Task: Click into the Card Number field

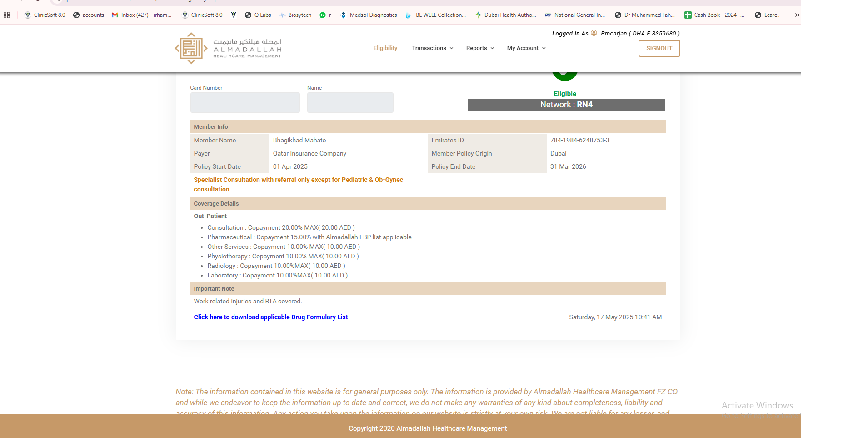Action: pyautogui.click(x=245, y=102)
